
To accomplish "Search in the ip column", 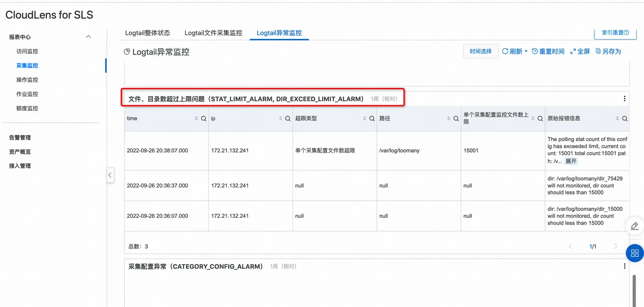I will point(287,119).
